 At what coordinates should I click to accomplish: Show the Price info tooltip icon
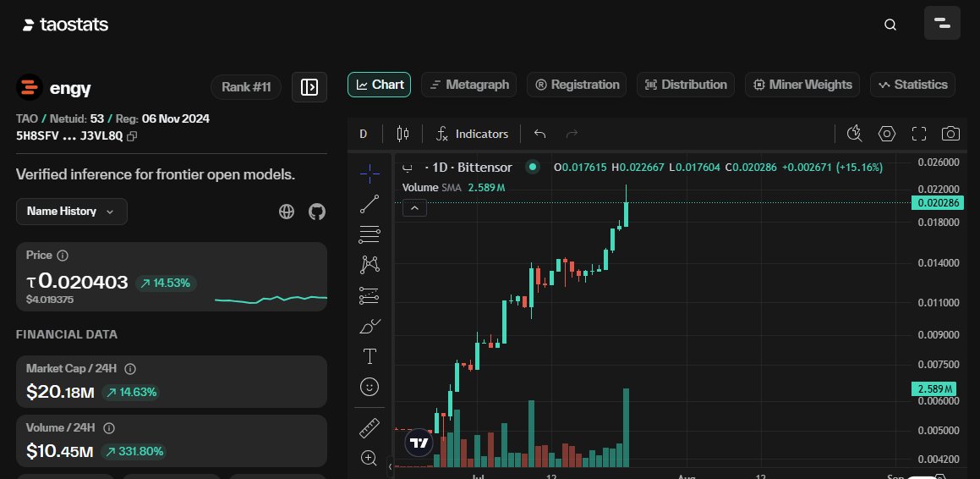tap(63, 255)
